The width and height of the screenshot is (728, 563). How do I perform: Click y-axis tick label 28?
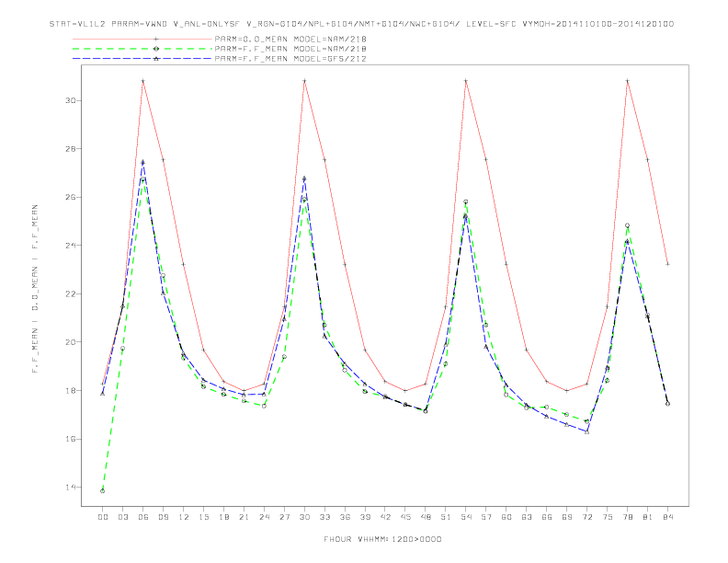tap(70, 149)
